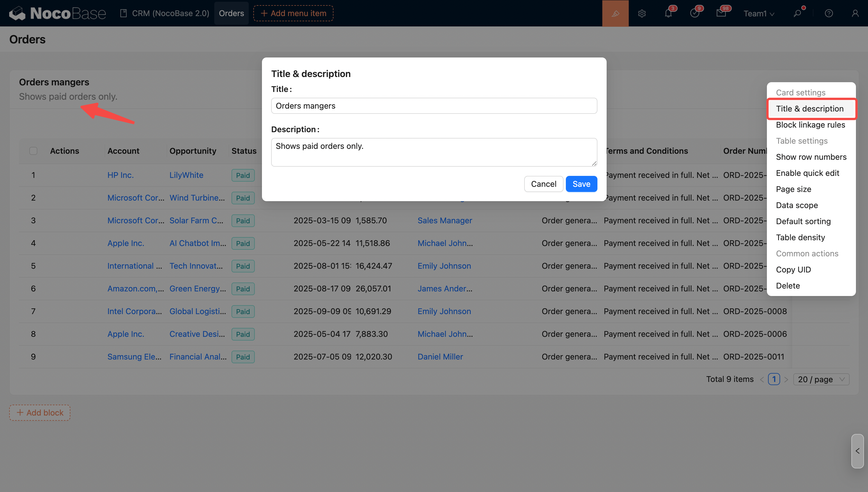Screen dimensions: 868x492
Task: Select Block linkage rules menu item
Action: pos(810,125)
